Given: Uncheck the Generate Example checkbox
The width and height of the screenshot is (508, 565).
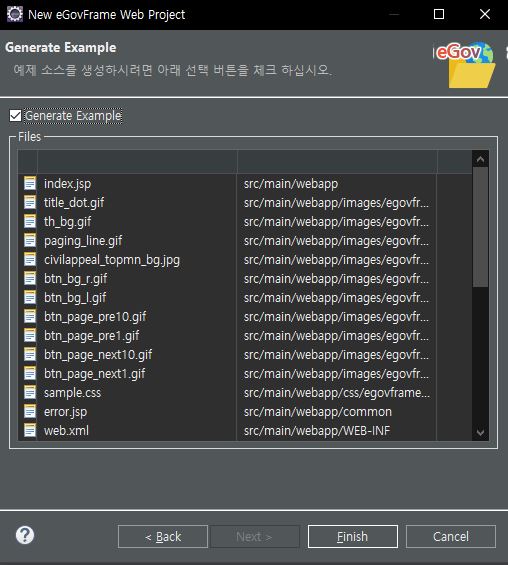Looking at the screenshot, I should [15, 116].
